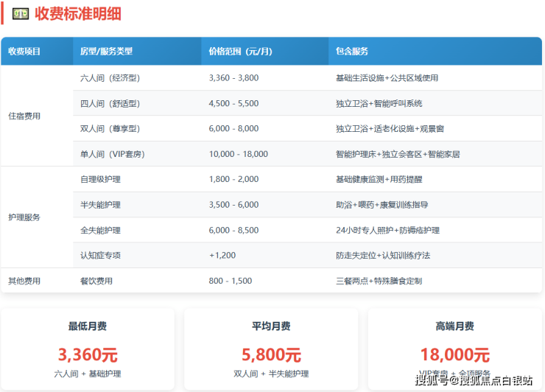Click the 5,800元 average monthly fee amount

[271, 354]
